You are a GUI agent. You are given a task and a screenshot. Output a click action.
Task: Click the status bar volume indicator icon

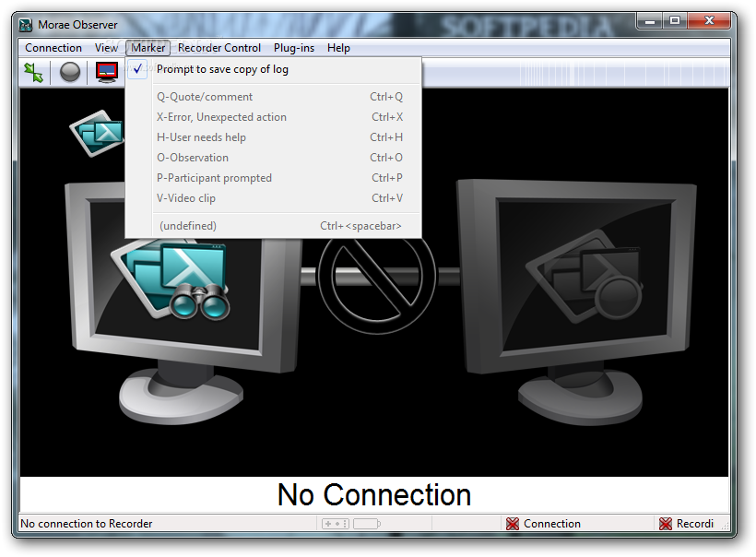point(336,524)
